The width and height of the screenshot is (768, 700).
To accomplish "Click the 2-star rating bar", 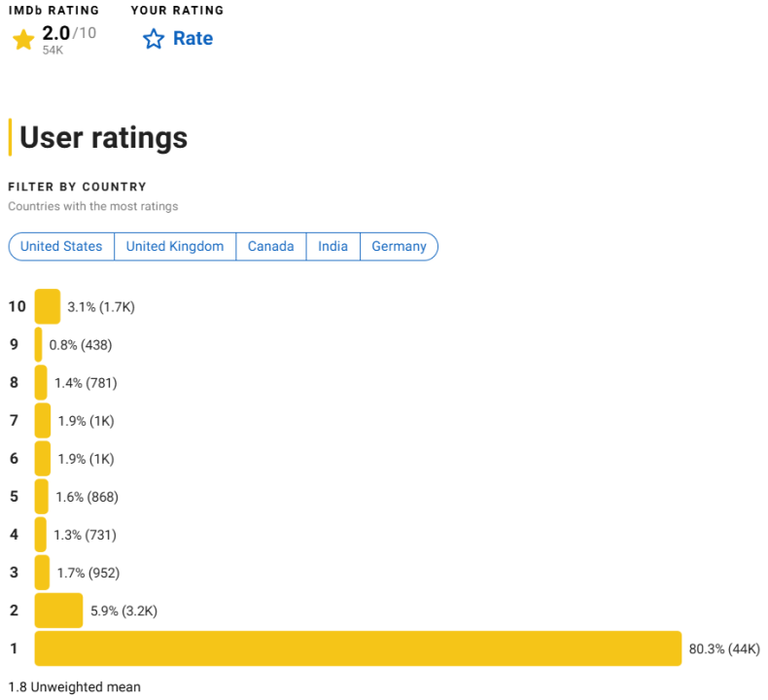I will (58, 611).
